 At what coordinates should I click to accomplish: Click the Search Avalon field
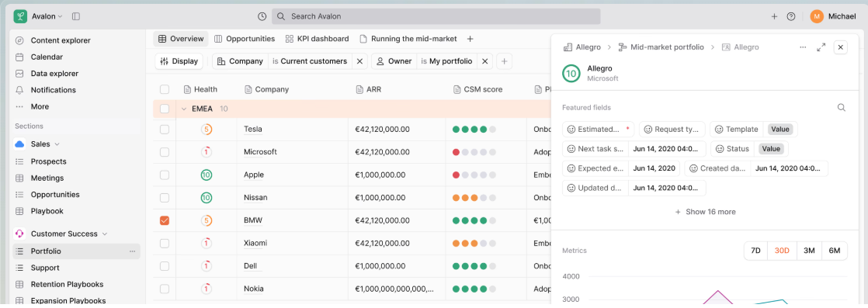436,16
